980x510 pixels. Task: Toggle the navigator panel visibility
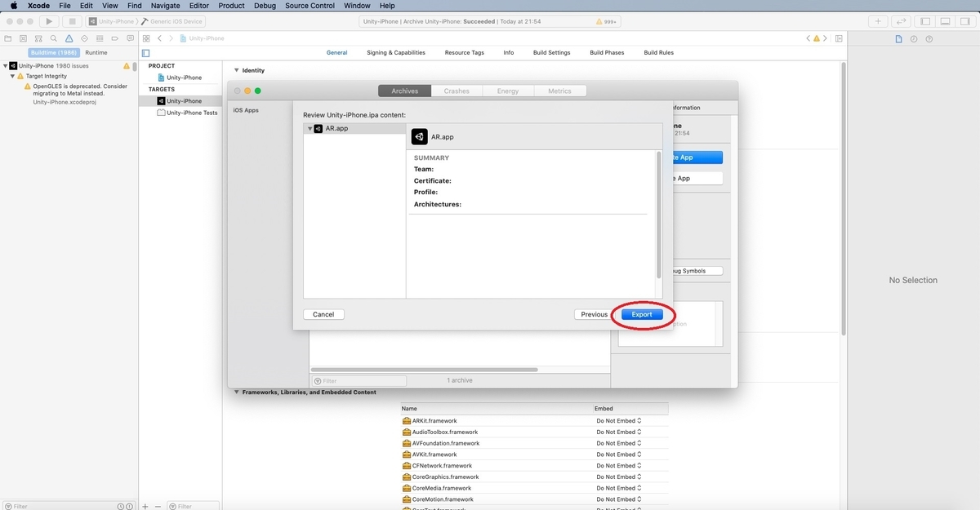[925, 21]
